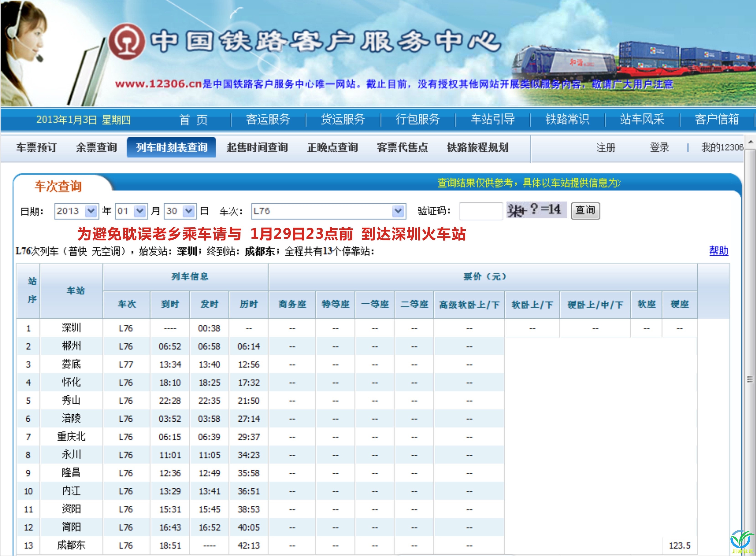This screenshot has height=556, width=756.
Task: Switch to the 车票预订 tab
Action: click(36, 147)
